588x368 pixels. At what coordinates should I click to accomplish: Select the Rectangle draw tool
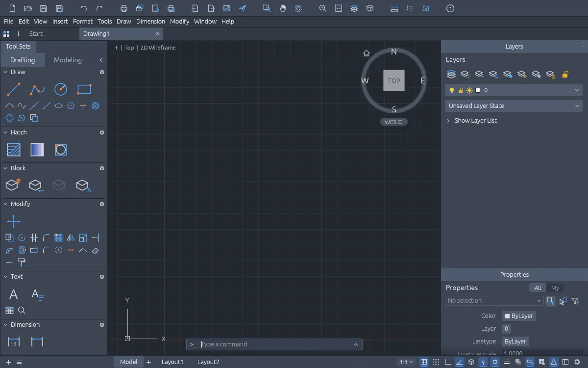pyautogui.click(x=84, y=89)
